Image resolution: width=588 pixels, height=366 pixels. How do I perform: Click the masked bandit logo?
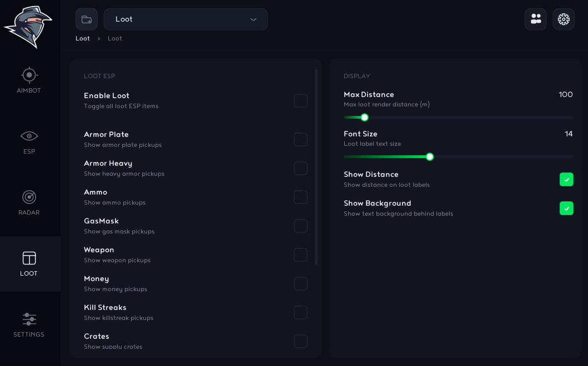pos(27,27)
